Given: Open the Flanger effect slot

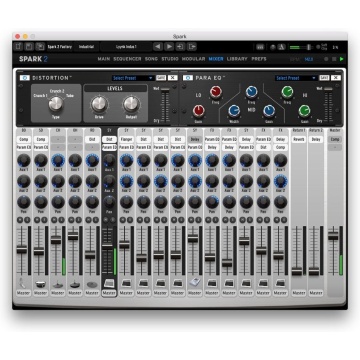Looking at the screenshot, I should pos(126,139).
